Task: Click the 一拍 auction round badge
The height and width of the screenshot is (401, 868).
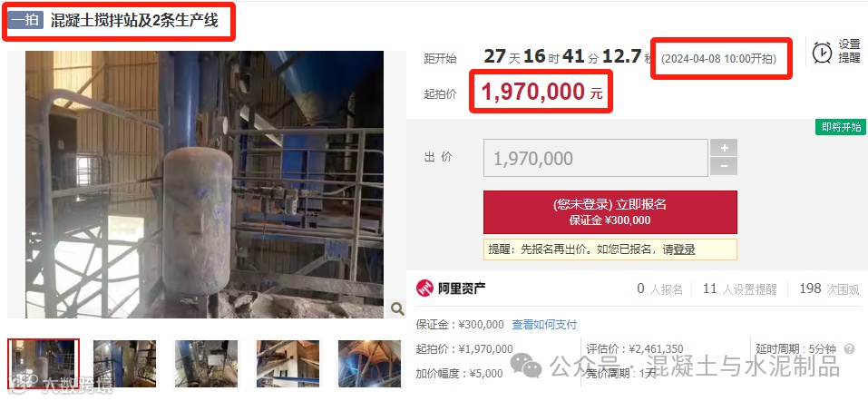Action: point(25,21)
